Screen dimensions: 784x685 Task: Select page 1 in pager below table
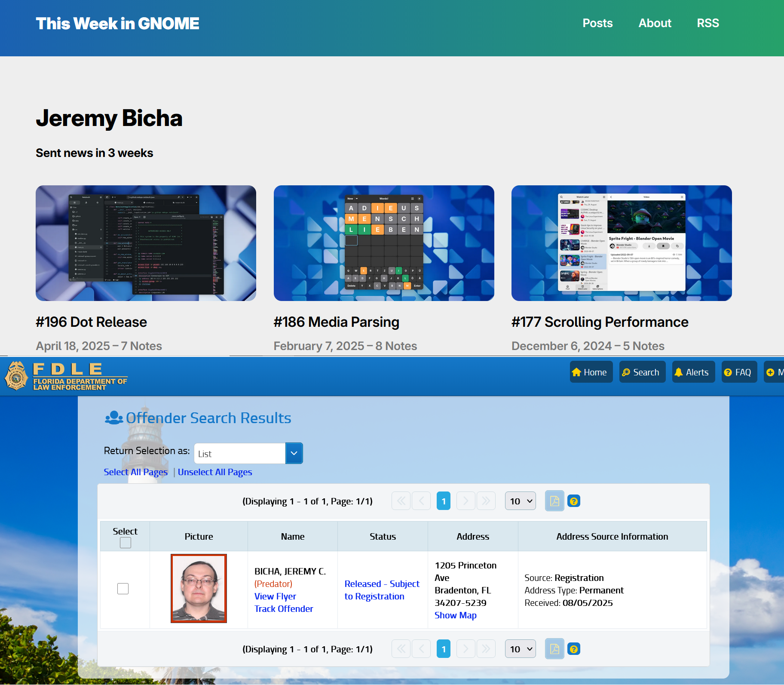coord(444,649)
